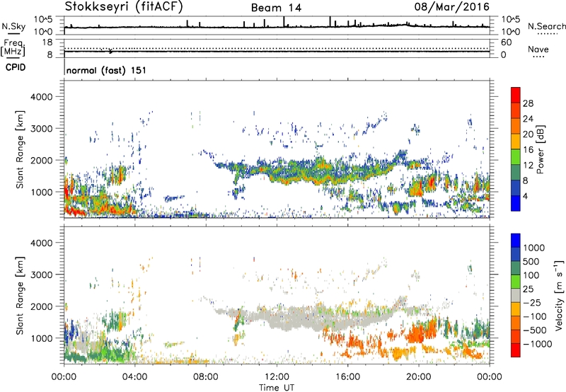566x392 pixels.
Task: Click the Stokkseyri (fitACF) plot title
Action: [124, 6]
